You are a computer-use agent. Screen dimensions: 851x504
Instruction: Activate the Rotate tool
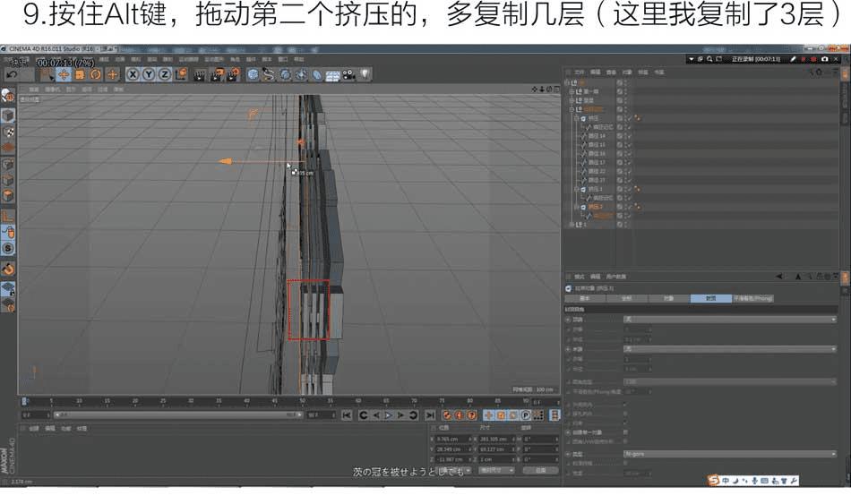96,74
